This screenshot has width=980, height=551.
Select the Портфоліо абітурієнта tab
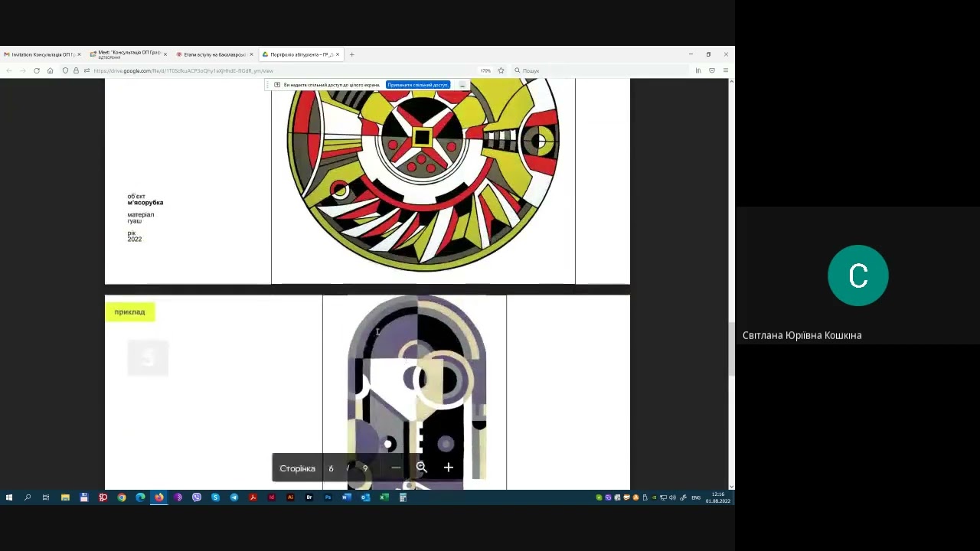coord(301,54)
